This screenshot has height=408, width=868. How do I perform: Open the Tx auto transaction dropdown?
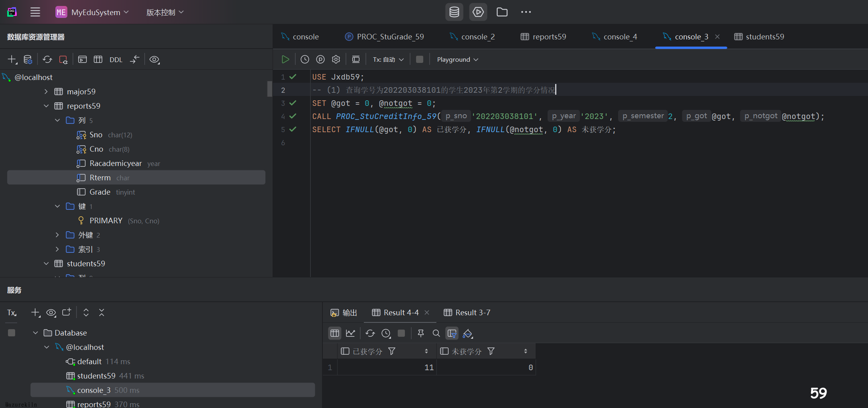tap(388, 60)
